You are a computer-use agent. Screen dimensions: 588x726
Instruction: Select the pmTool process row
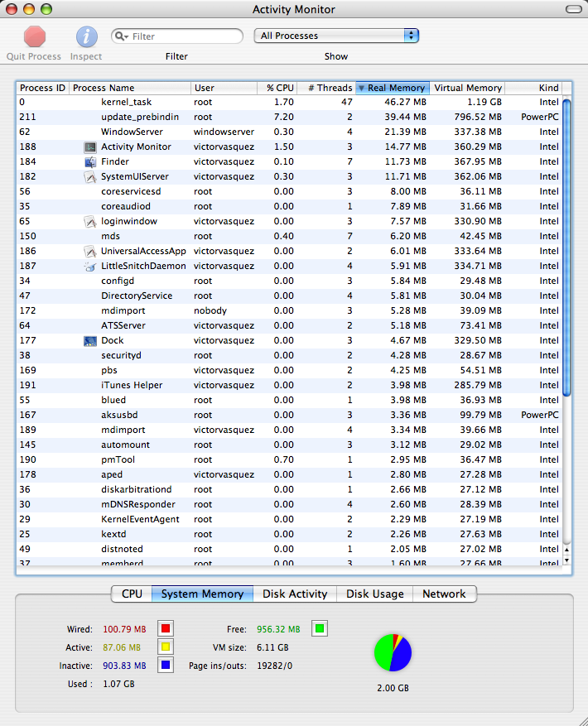coord(289,459)
